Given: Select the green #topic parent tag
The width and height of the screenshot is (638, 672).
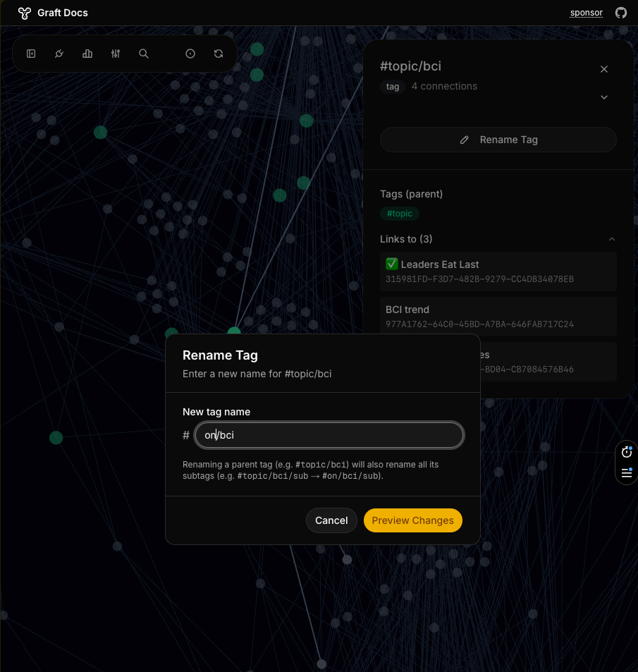Looking at the screenshot, I should point(399,213).
